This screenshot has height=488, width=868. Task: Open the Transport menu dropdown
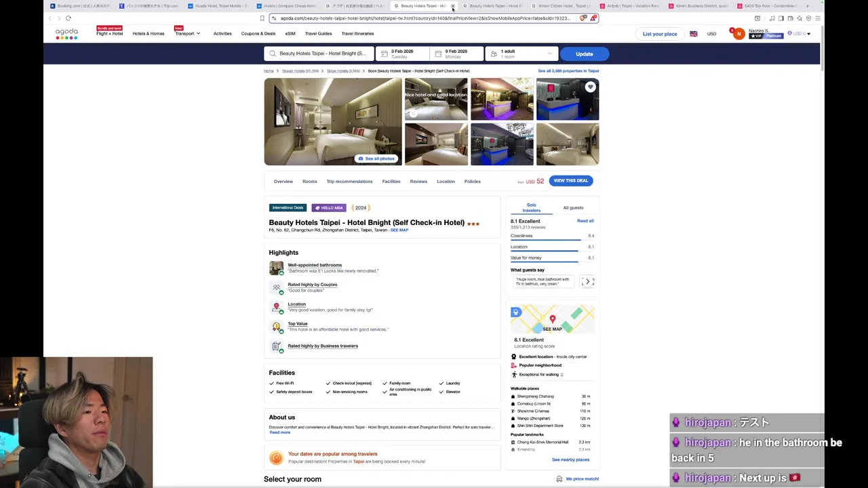coord(187,33)
